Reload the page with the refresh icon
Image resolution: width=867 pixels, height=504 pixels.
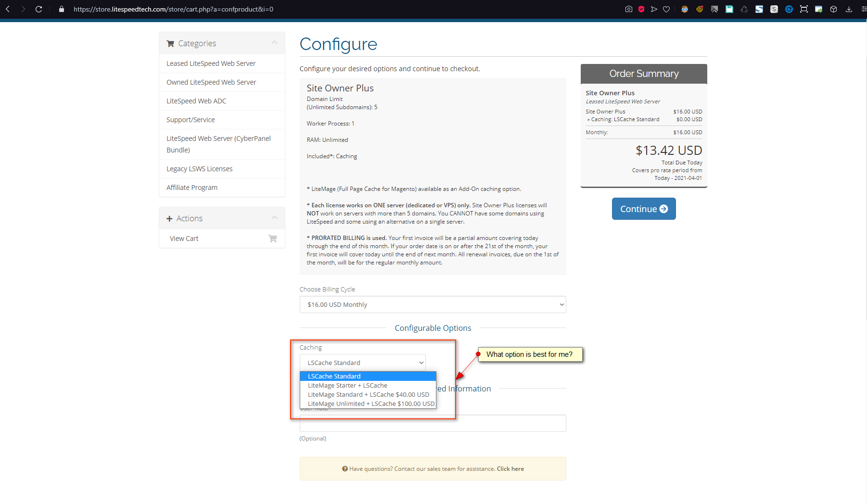[39, 9]
